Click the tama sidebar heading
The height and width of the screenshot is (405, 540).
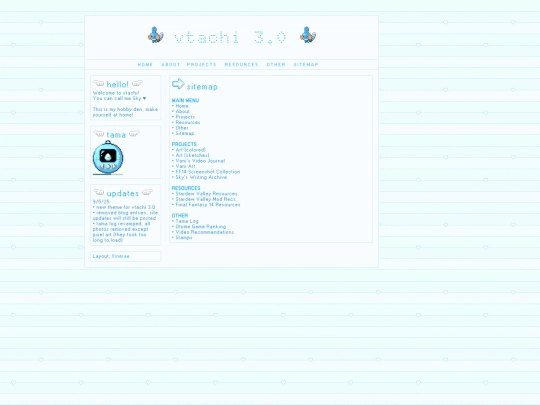click(116, 135)
